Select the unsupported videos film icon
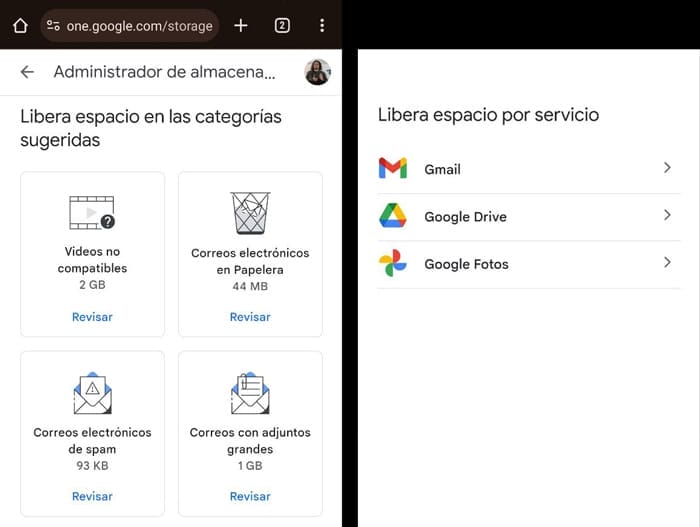This screenshot has height=527, width=700. pyautogui.click(x=92, y=213)
